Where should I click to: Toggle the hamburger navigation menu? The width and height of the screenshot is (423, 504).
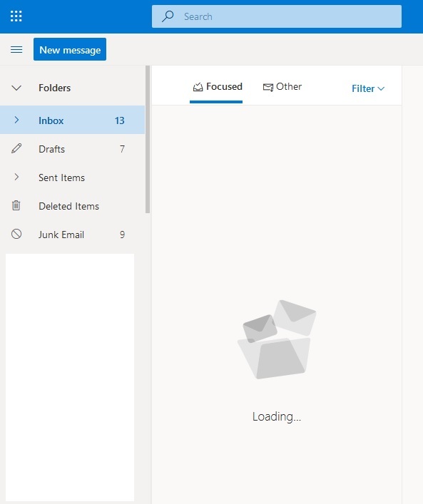coord(16,49)
